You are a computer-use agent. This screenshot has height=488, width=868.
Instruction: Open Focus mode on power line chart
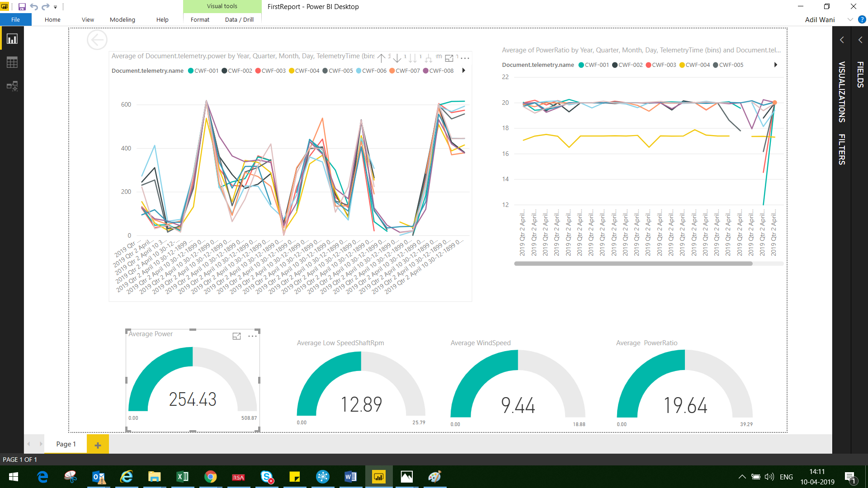click(x=449, y=58)
